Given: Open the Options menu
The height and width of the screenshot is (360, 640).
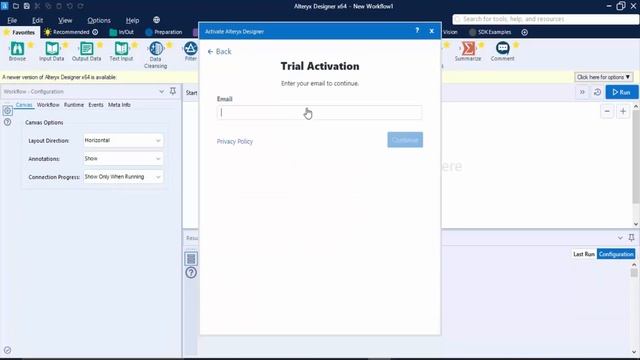Looking at the screenshot, I should [99, 20].
